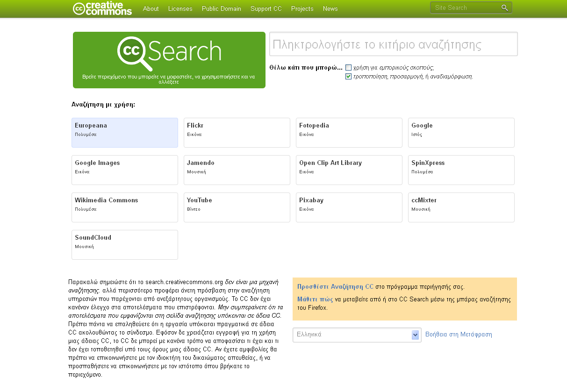Uncheck the modify, adapt, or build upon checkbox

click(x=348, y=77)
